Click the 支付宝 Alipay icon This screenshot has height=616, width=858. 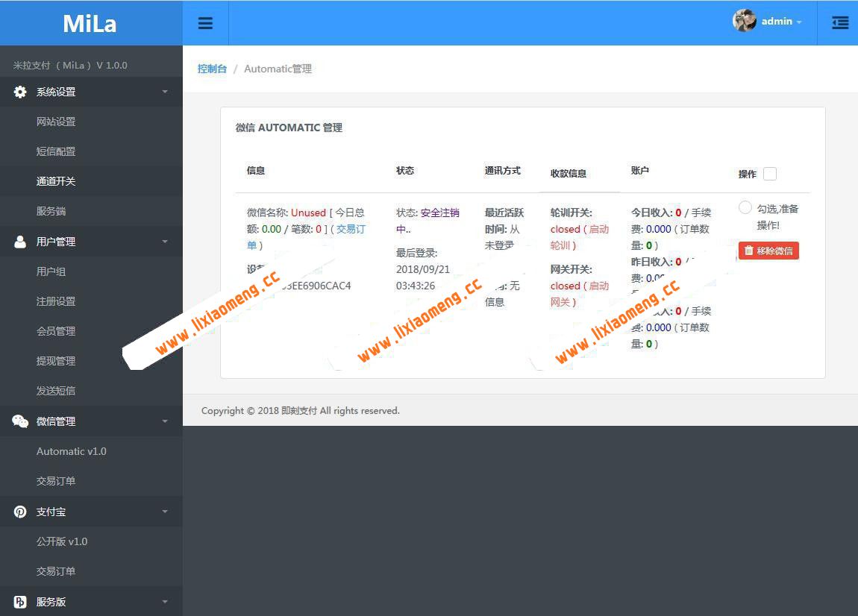click(x=19, y=511)
